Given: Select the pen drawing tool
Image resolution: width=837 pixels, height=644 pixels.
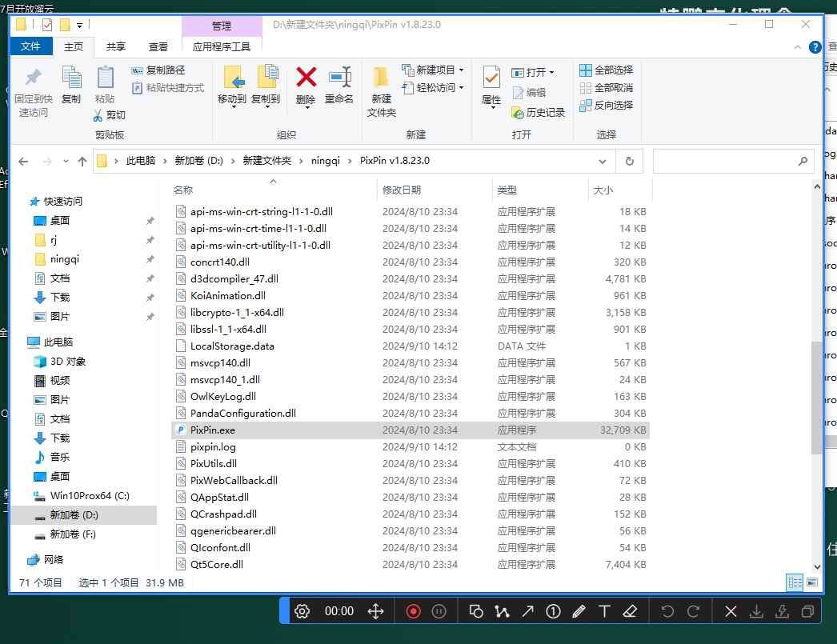Looking at the screenshot, I should tap(578, 610).
